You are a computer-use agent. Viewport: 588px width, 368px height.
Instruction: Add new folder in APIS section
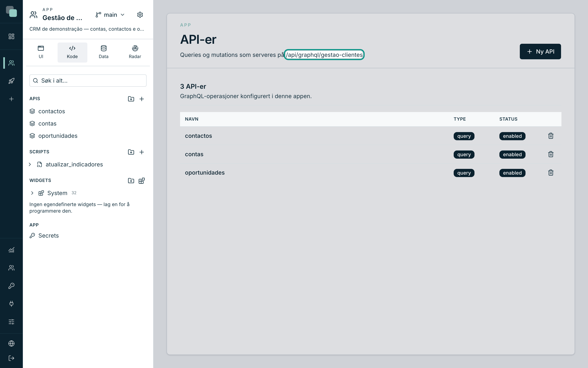131,99
